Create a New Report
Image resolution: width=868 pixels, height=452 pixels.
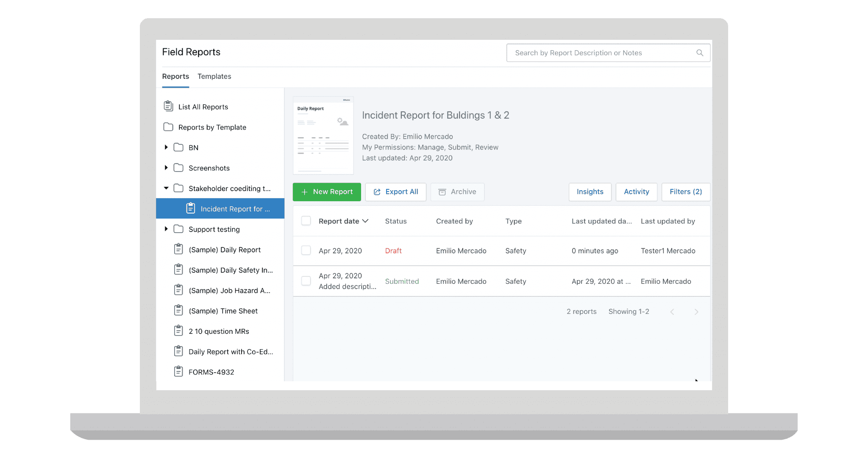click(327, 192)
